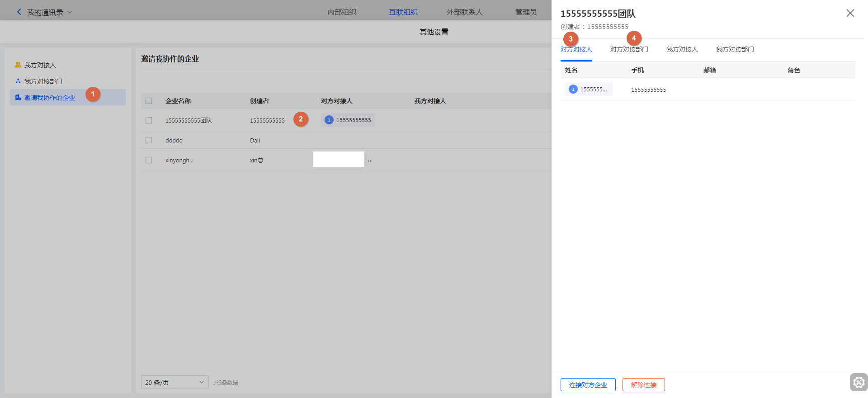Click the avatar badge in panel 姓名 row
Screen dimensions: 868x398
pos(573,90)
